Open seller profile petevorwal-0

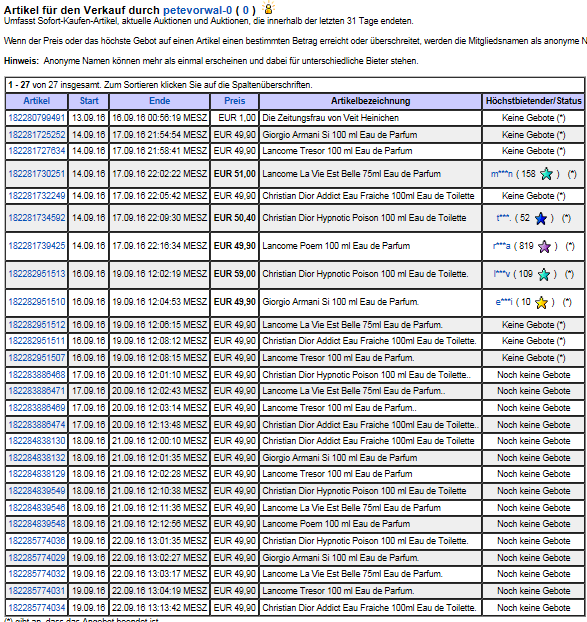198,10
